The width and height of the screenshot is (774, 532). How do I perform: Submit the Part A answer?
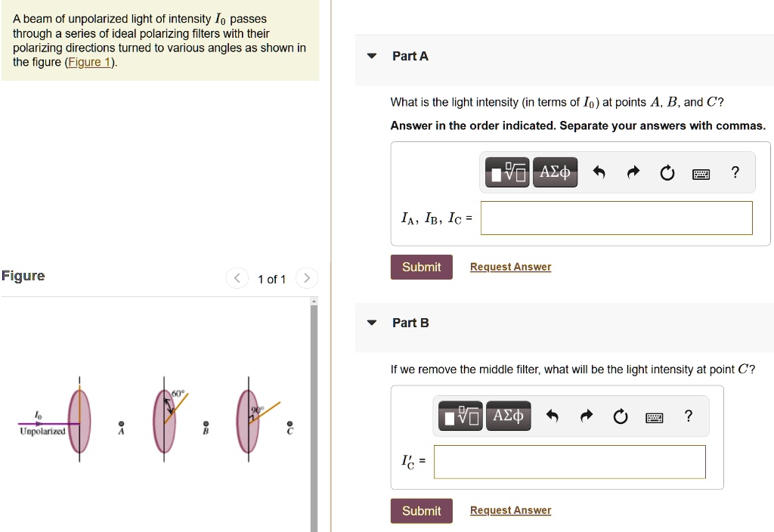click(x=421, y=267)
